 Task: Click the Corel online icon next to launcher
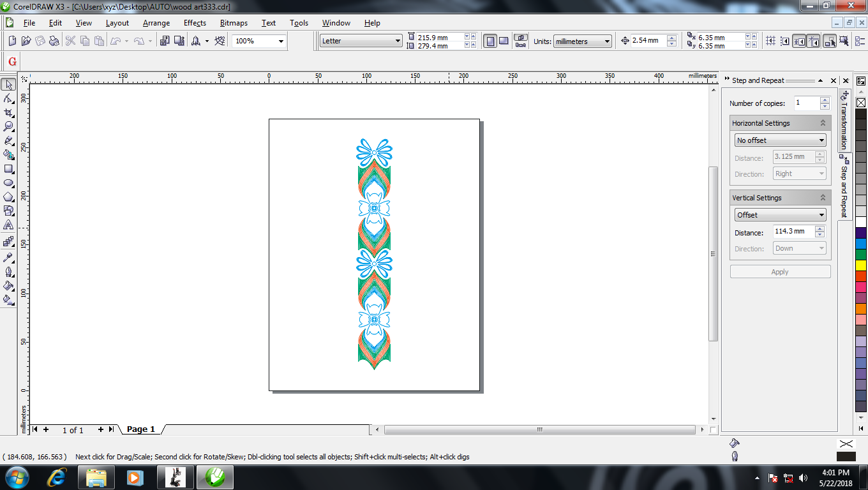[220, 41]
